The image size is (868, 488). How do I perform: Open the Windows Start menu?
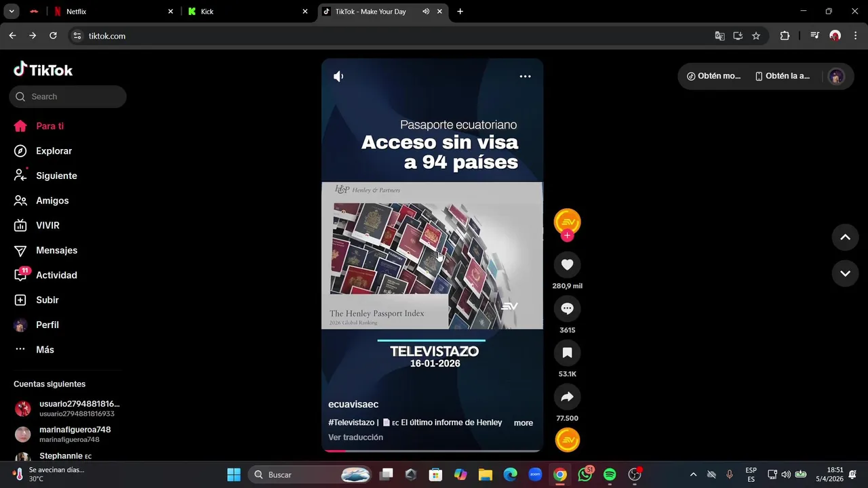pos(233,474)
